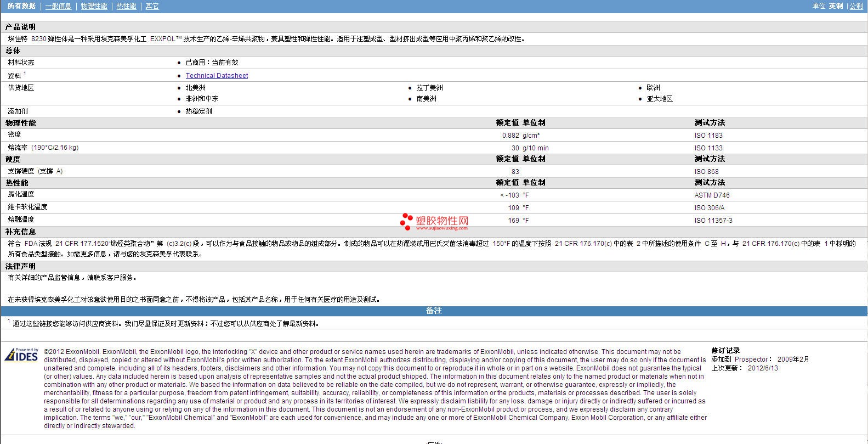Select the 物理性能 tab in the top bar

pyautogui.click(x=94, y=6)
